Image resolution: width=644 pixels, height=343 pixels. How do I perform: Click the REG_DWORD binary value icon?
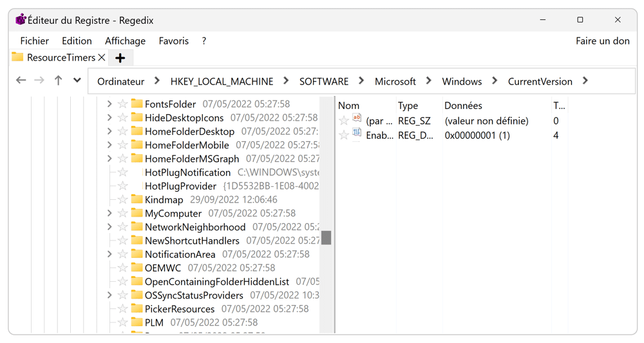pyautogui.click(x=357, y=132)
